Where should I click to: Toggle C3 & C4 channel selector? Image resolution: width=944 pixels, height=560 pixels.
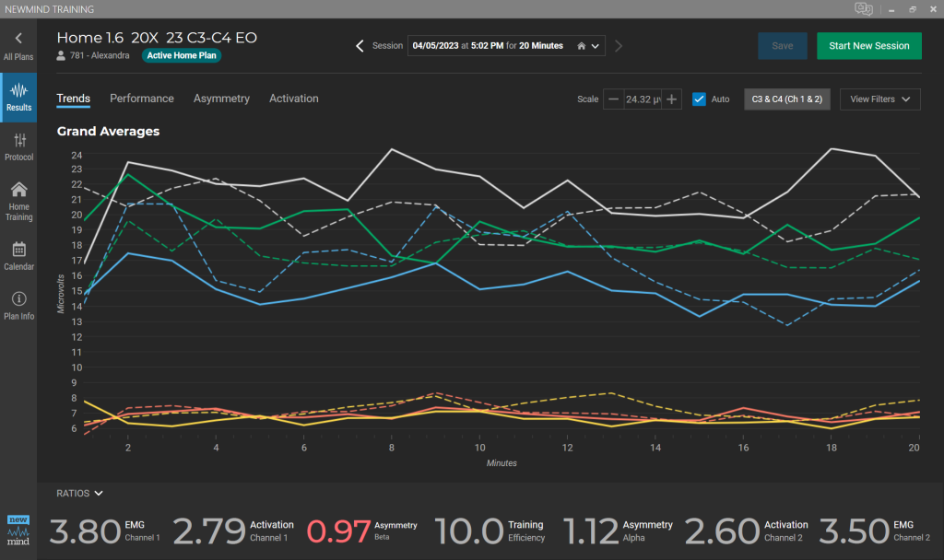[786, 99]
